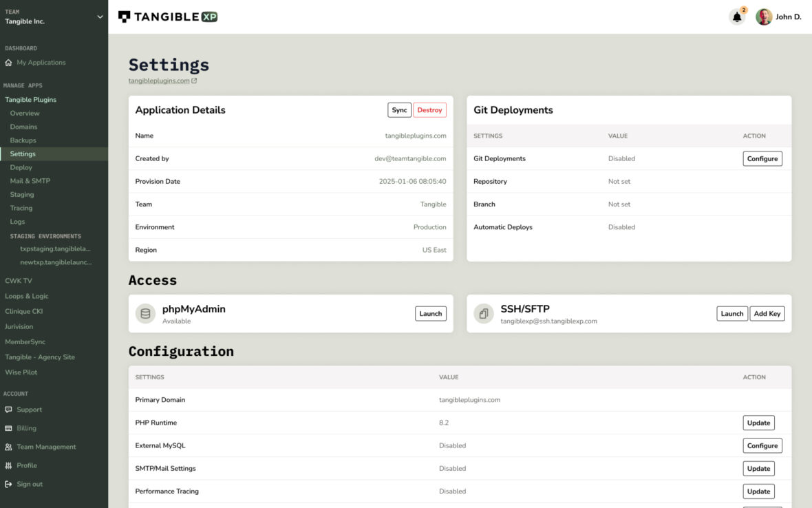Screen dimensions: 812x508
Task: Click the Destroy application button
Action: pyautogui.click(x=429, y=109)
